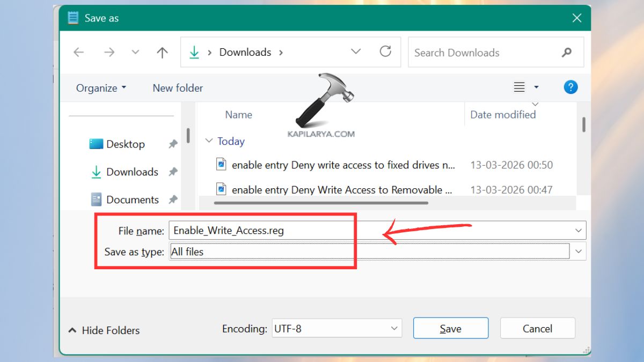Screen dimensions: 644x362
Task: Open the breadcrumb chevron after Downloads
Action: (355, 52)
